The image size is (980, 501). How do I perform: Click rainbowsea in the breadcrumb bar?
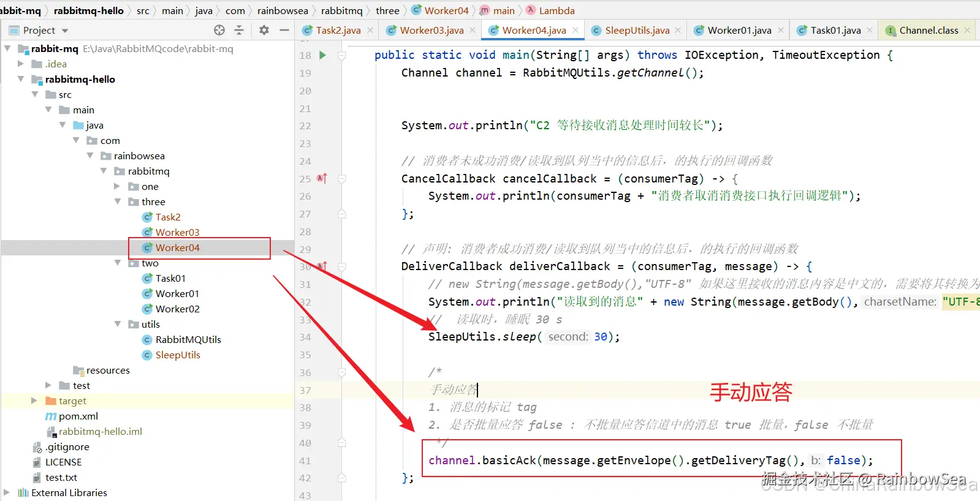[283, 10]
